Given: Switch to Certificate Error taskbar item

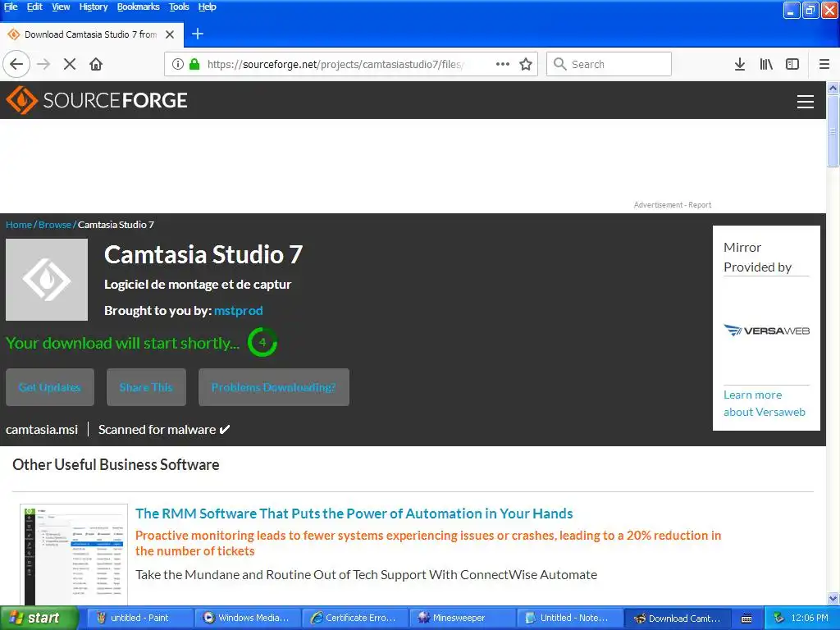Looking at the screenshot, I should tap(354, 619).
